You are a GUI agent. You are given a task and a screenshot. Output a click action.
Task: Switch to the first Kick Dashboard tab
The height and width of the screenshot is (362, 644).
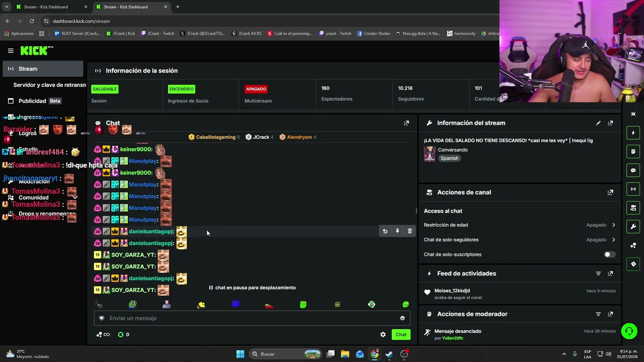click(x=51, y=7)
